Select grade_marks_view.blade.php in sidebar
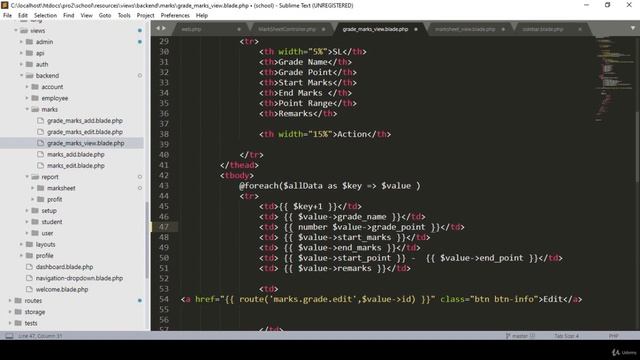Viewport: 640px width, 360px height. click(86, 143)
